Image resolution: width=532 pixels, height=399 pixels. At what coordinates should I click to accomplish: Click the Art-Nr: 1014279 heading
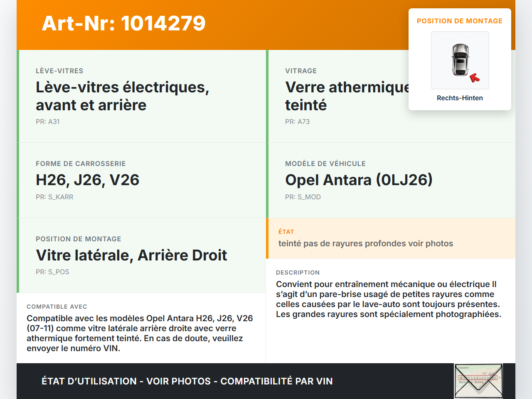point(123,23)
